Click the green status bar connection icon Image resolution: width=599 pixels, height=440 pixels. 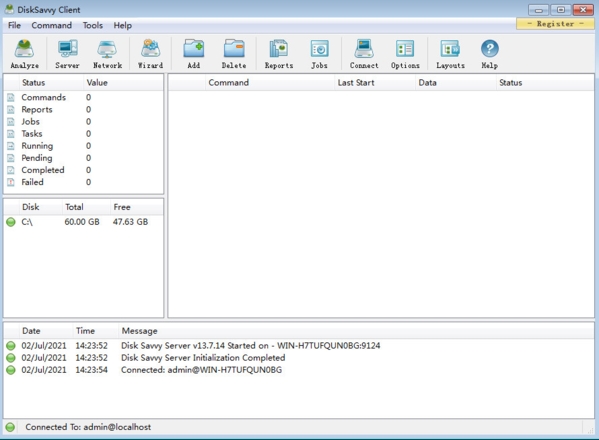point(10,427)
